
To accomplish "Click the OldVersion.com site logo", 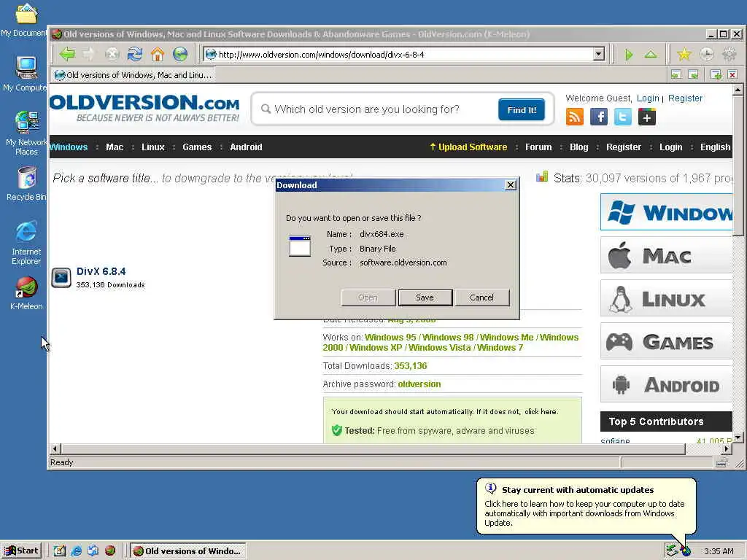I will pos(144,108).
